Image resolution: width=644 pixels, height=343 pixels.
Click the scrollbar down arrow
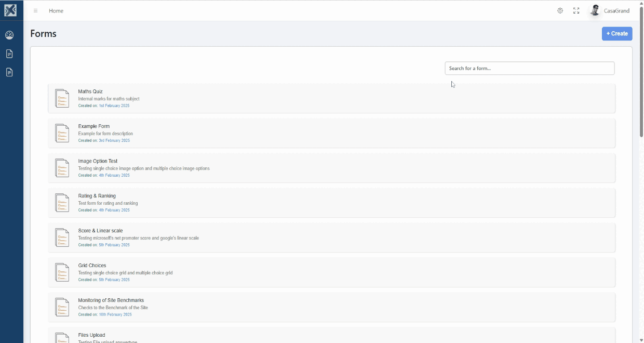[x=641, y=340]
